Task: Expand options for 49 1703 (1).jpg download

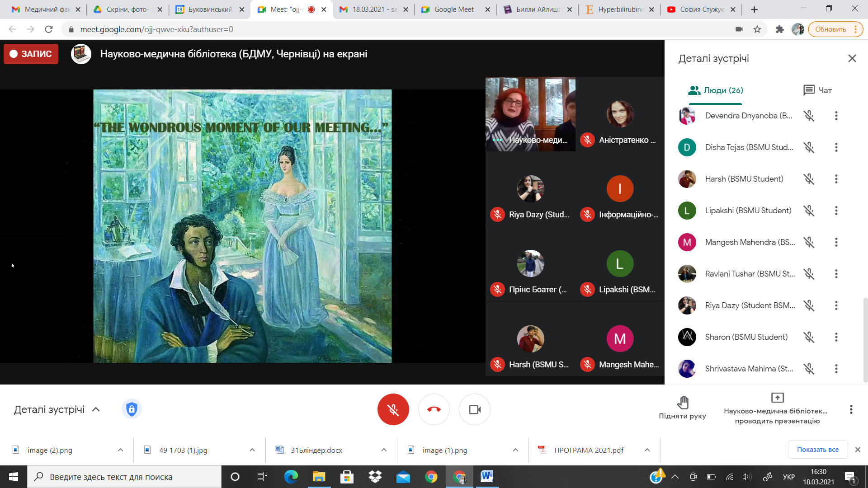Action: click(x=252, y=450)
